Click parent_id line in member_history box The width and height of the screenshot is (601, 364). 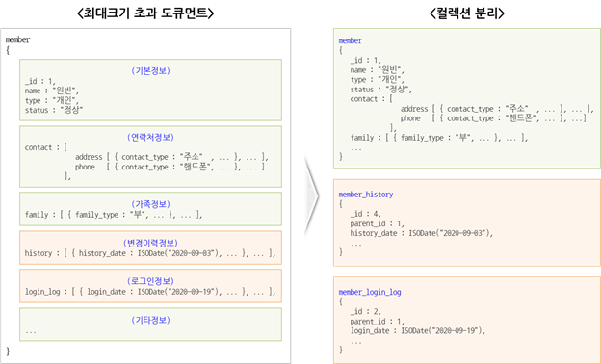click(377, 223)
